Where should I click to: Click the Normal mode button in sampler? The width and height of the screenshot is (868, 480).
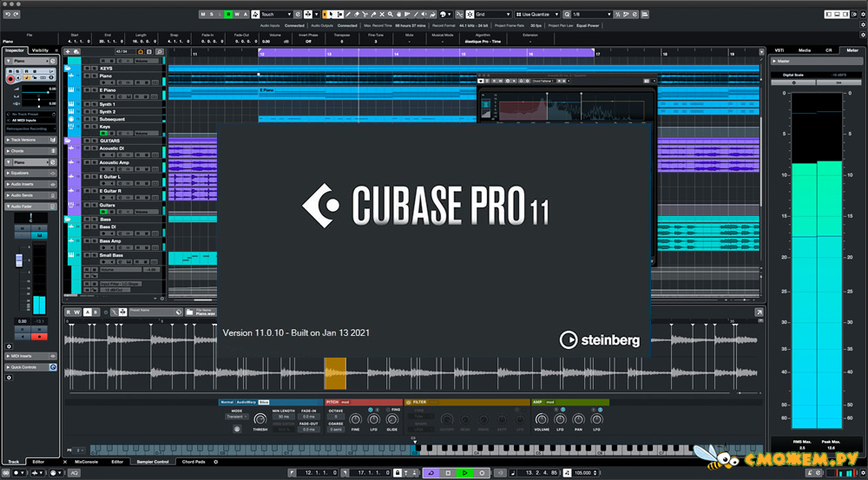click(x=227, y=402)
